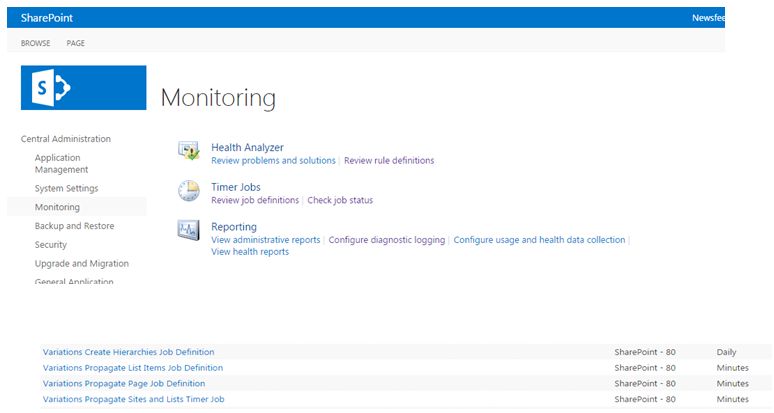
Task: Open the BROWSE ribbon tab
Action: pos(36,44)
